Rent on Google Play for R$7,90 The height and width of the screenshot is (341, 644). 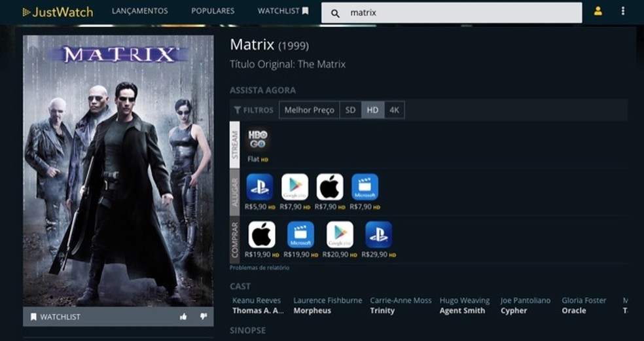click(x=295, y=187)
